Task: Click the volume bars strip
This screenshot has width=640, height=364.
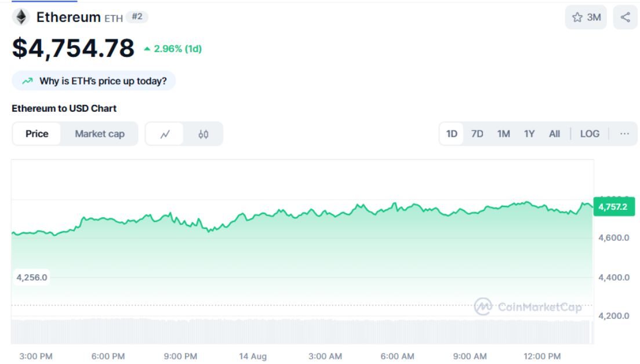Action: 302,332
